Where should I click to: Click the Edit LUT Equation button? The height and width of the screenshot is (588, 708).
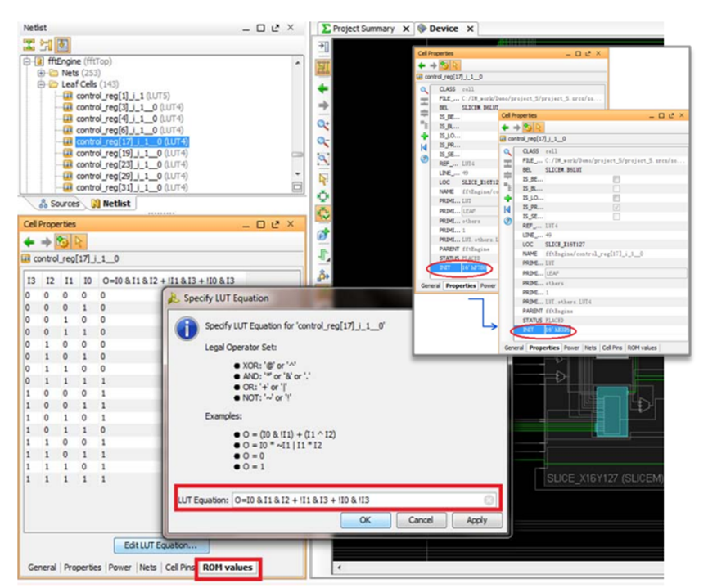click(x=160, y=545)
